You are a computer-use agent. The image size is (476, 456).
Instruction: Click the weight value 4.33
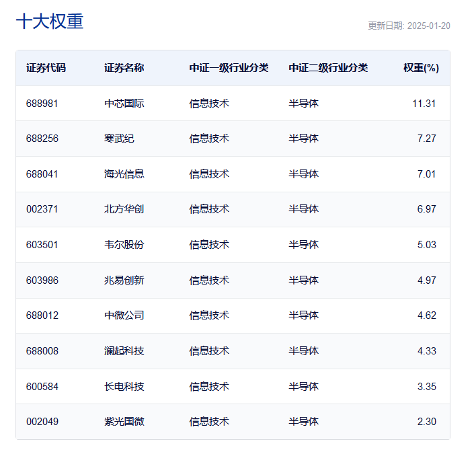coord(426,351)
